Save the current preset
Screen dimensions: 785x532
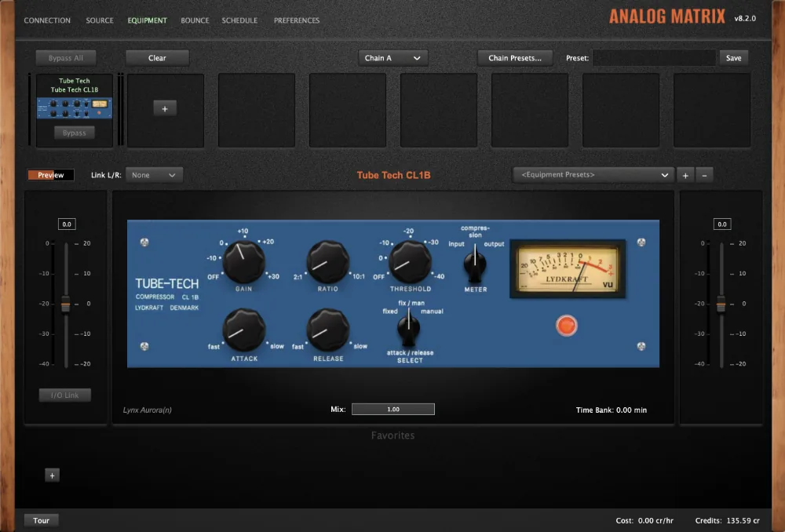click(733, 58)
